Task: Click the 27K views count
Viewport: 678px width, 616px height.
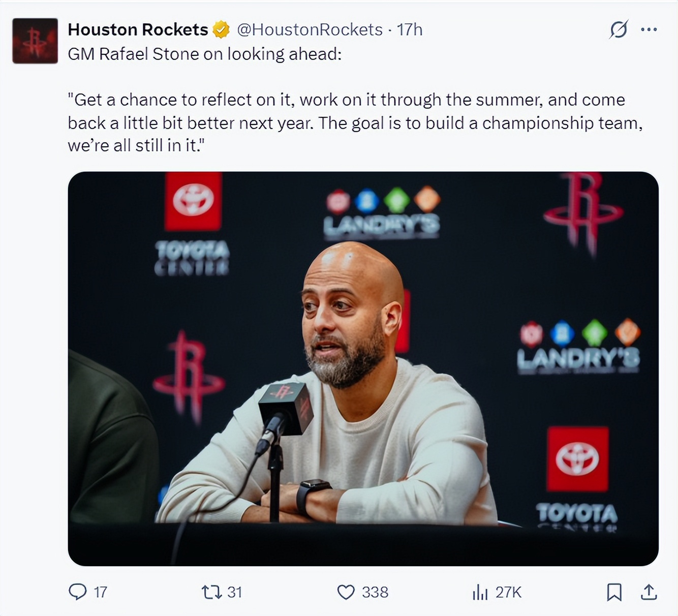Action: [508, 592]
